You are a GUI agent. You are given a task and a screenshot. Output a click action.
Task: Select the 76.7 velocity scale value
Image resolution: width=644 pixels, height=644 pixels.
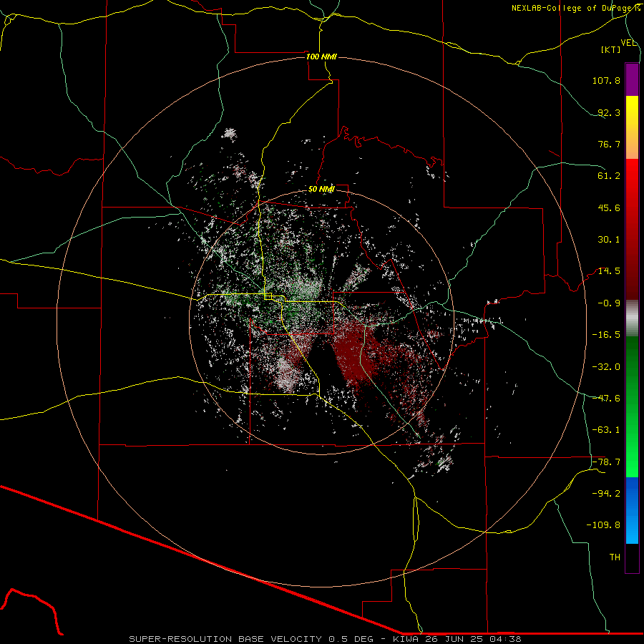tap(609, 144)
